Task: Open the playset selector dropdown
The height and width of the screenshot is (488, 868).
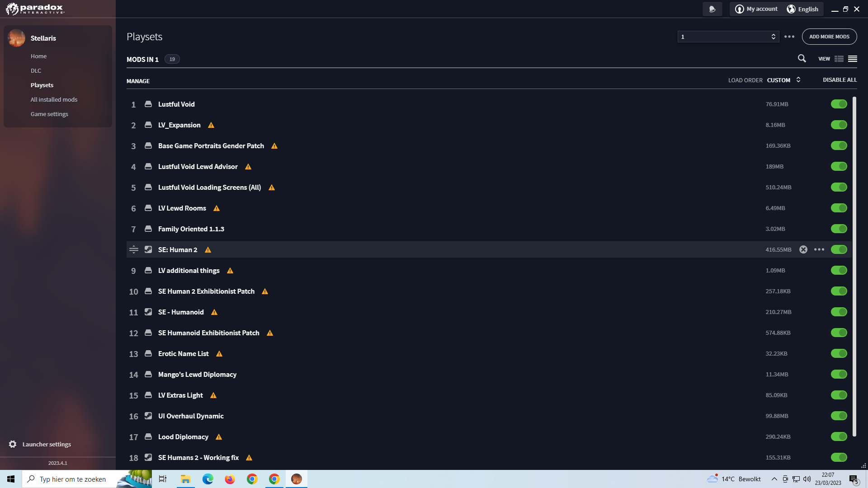Action: (728, 36)
